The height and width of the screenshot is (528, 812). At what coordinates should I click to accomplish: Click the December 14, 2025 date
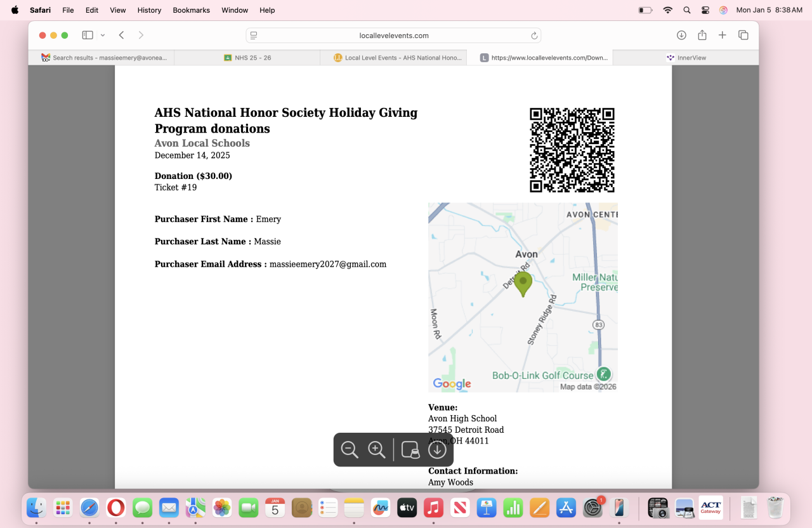click(192, 155)
